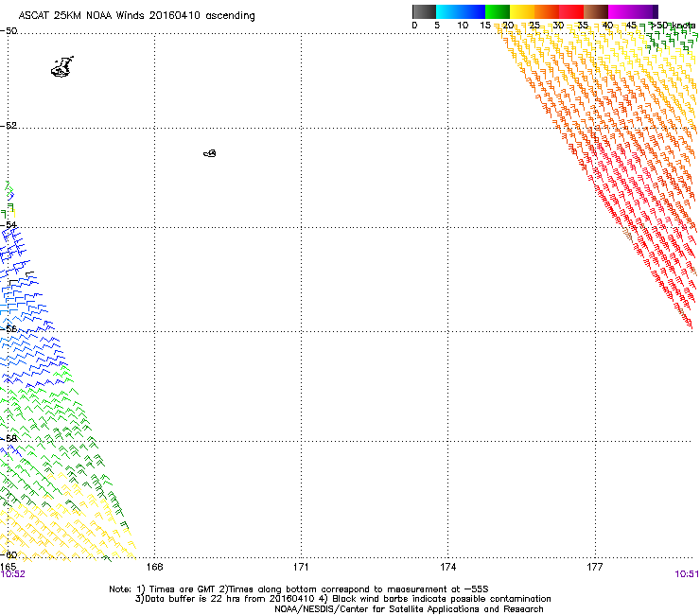Click the '-60' latitude label
Screen dimensions: 700x615
click(9, 554)
